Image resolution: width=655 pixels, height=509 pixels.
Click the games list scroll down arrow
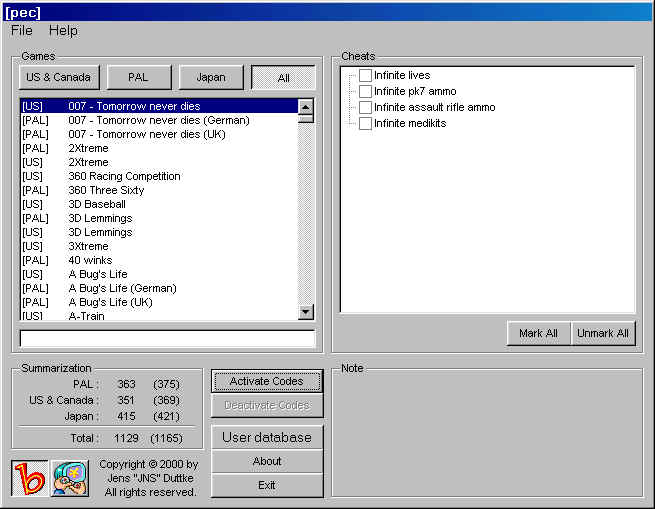[306, 312]
